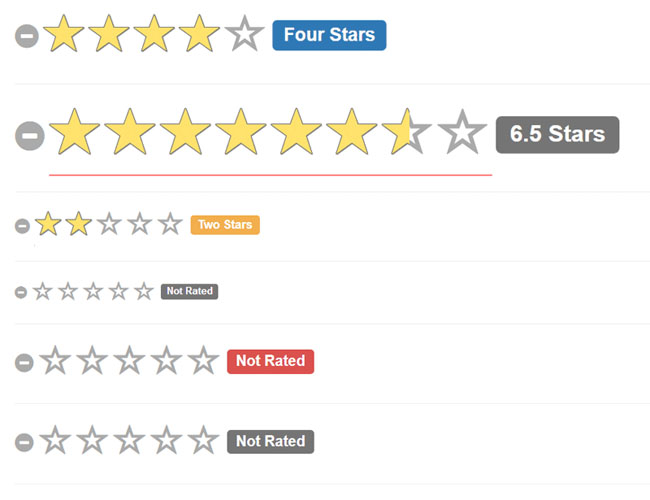Set first star in Four Stars row
650x500 pixels.
pos(64,35)
